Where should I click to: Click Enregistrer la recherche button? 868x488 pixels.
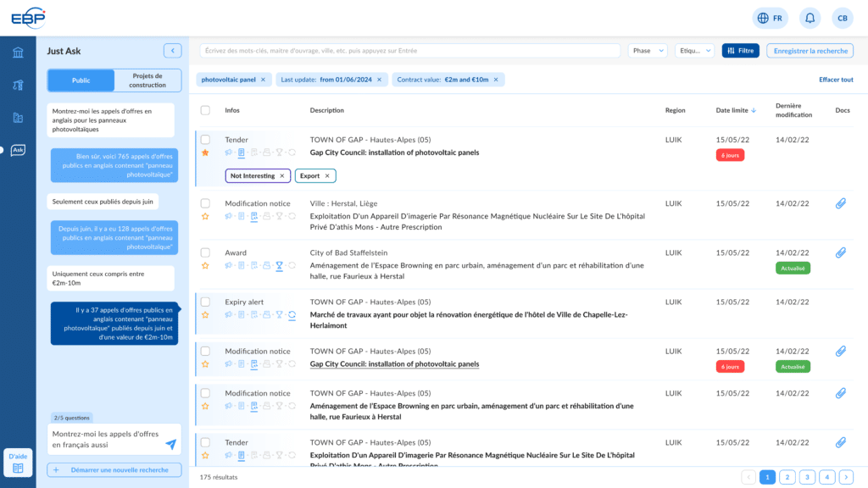tap(810, 51)
